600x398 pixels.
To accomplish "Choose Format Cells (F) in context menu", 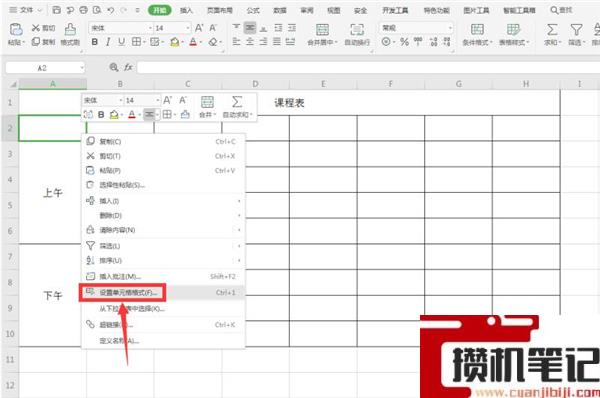I will click(x=163, y=292).
